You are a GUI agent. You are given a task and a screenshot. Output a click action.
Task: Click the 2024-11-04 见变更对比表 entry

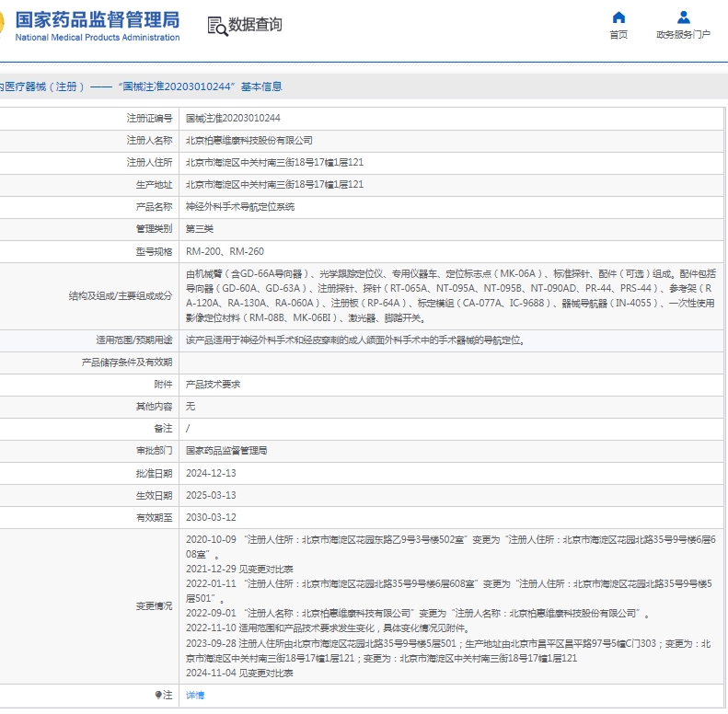[239, 674]
